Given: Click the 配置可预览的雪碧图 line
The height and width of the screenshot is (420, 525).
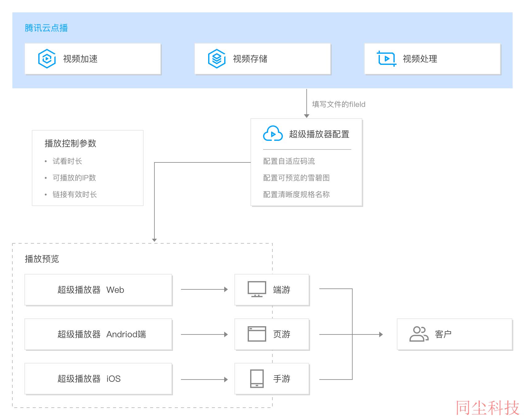Looking at the screenshot, I should (x=296, y=178).
